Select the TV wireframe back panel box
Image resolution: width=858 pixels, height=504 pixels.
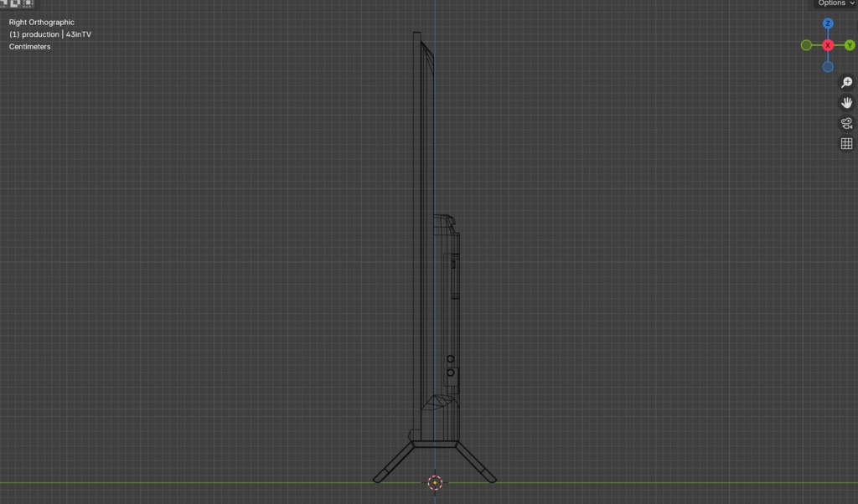[x=447, y=328]
